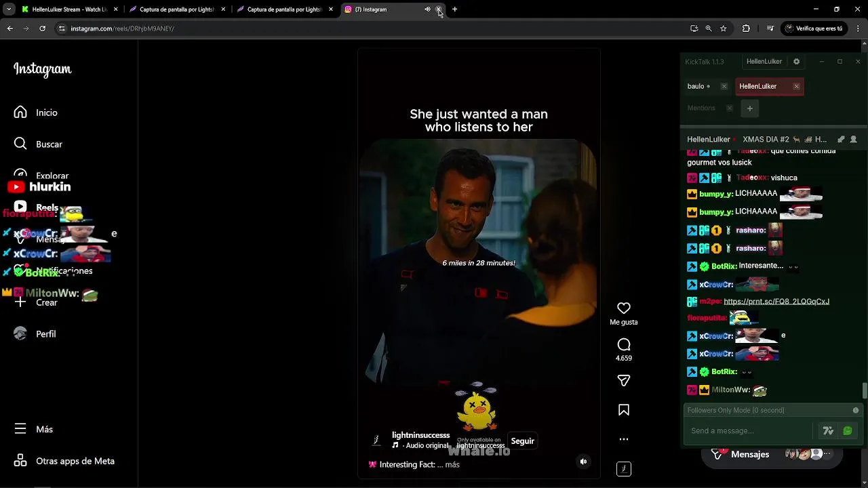Mute the Instagram tab audio icon
This screenshot has width=868, height=488.
(x=427, y=9)
